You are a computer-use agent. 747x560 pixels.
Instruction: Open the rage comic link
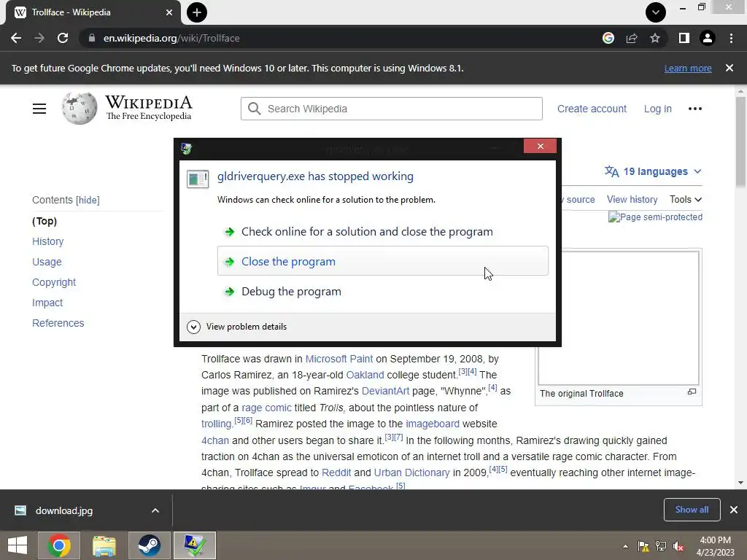pyautogui.click(x=266, y=408)
